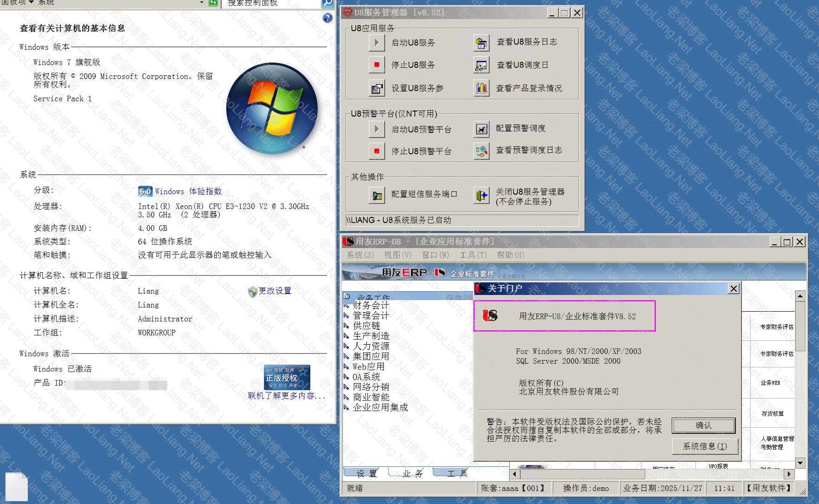Screen dimensions: 819x504
Task: Open U8 service parameter settings icon
Action: pos(377,88)
